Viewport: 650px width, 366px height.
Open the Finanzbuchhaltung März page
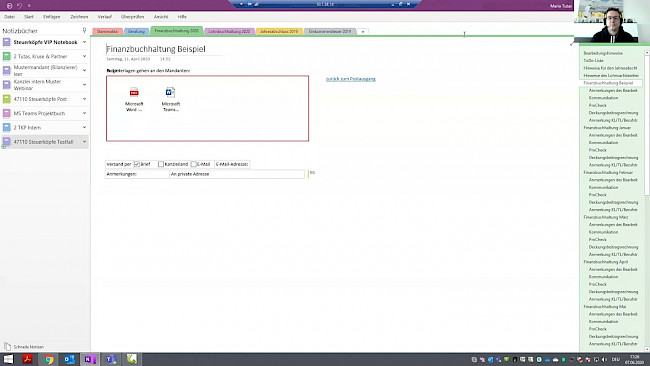[606, 217]
